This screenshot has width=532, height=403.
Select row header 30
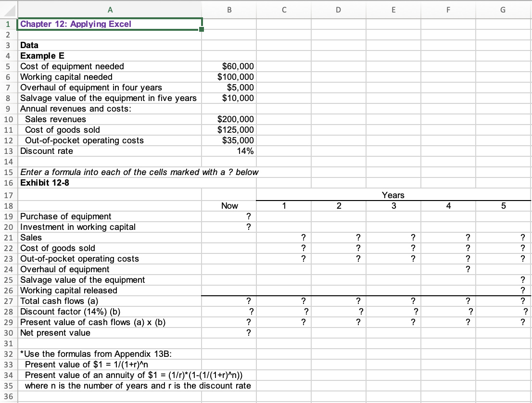(8, 332)
